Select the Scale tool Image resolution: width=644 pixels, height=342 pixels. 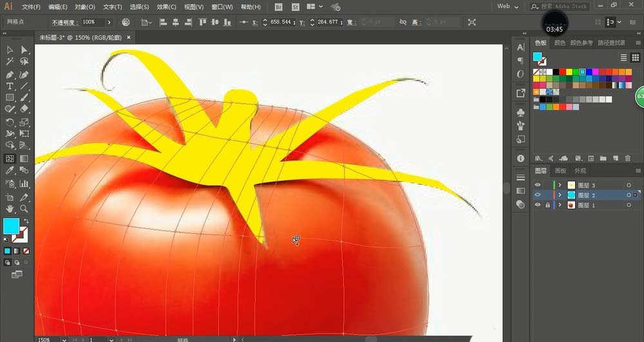click(x=24, y=122)
